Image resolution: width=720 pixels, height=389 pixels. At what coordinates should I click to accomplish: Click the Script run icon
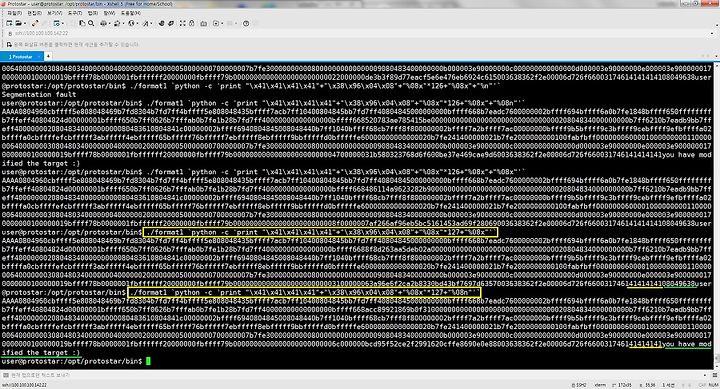point(216,23)
